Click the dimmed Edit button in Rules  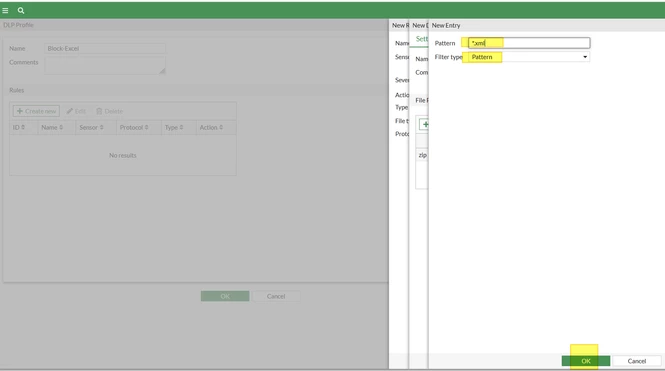click(76, 111)
